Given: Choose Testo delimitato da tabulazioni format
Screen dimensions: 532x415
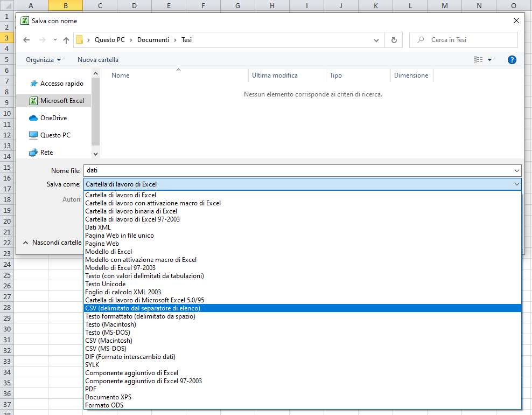Looking at the screenshot, I should click(302, 276).
